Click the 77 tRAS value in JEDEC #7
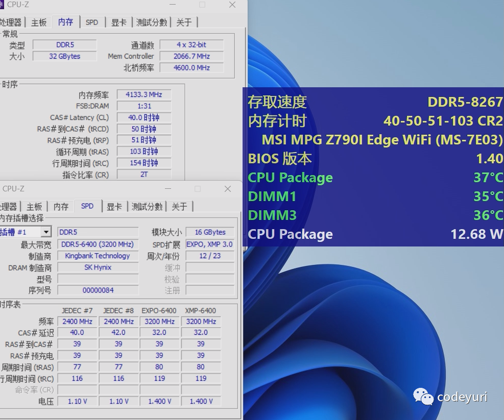The width and height of the screenshot is (504, 420). click(x=77, y=367)
